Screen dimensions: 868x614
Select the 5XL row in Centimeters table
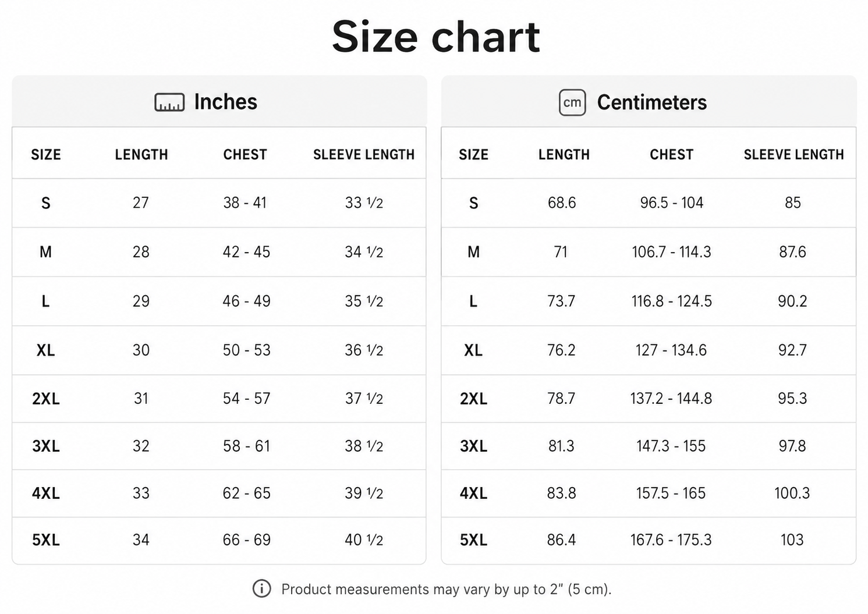pos(649,540)
